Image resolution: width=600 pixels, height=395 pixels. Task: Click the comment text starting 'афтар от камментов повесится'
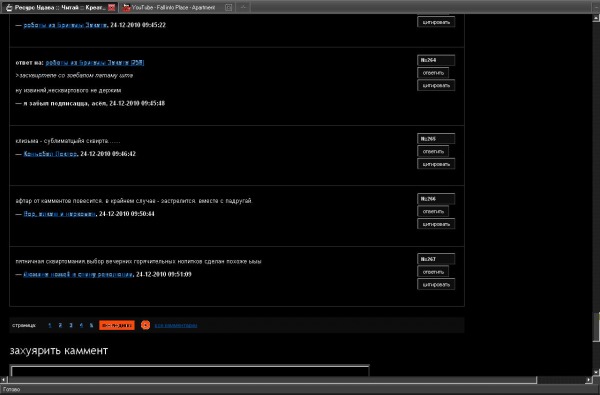[x=134, y=201]
